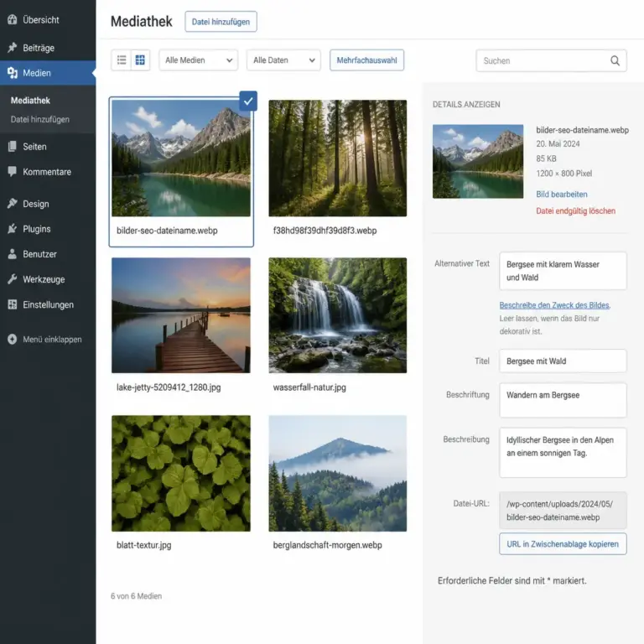This screenshot has width=644, height=644.
Task: Open the Medien sidebar menu
Action: 48,73
